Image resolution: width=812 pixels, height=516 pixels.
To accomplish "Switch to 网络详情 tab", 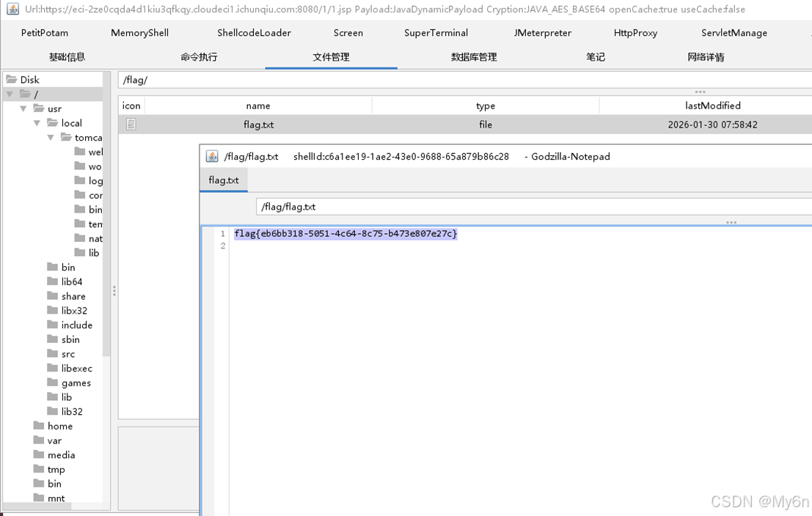I will coord(706,57).
